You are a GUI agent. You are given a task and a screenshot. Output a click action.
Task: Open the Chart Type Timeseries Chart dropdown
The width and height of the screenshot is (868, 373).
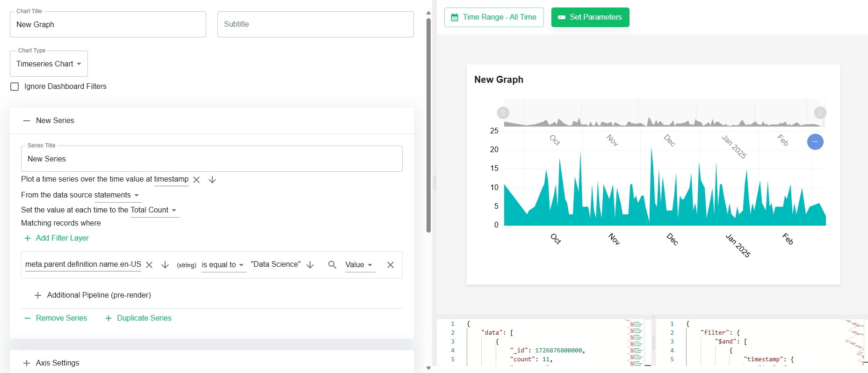click(49, 64)
